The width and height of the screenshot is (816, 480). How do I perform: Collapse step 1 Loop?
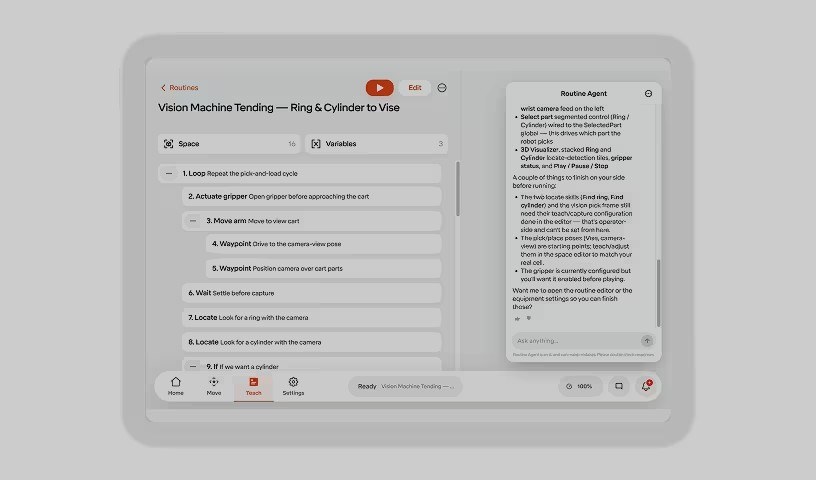[x=169, y=173]
